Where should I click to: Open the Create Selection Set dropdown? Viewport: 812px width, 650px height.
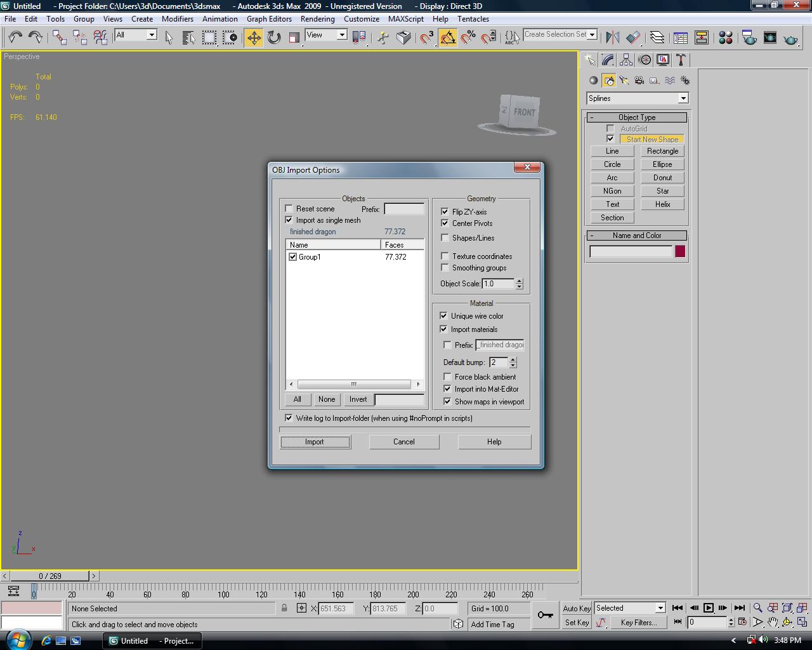tap(592, 35)
